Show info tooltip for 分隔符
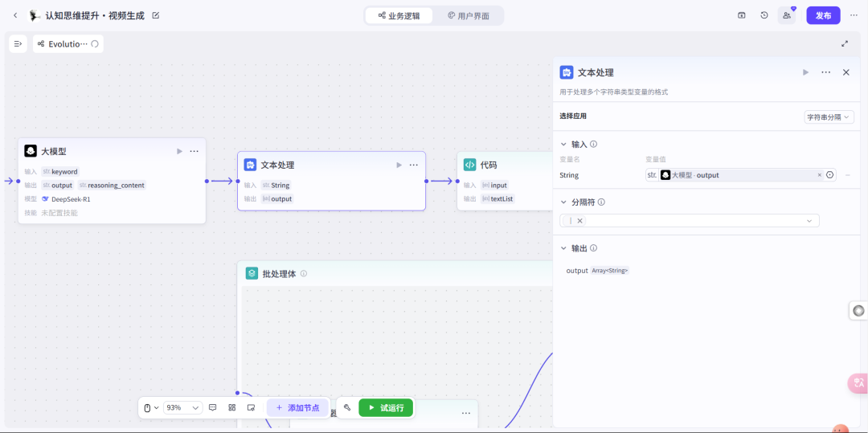Image resolution: width=868 pixels, height=433 pixels. click(x=601, y=202)
